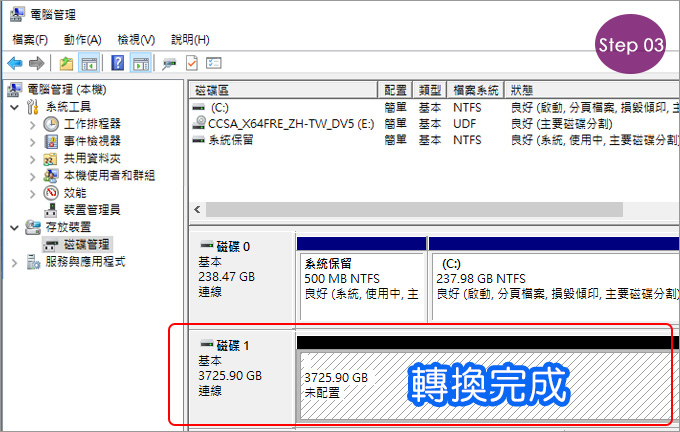Click the 磁碟 0 disk label panel
This screenshot has width=680, height=432.
click(x=242, y=278)
